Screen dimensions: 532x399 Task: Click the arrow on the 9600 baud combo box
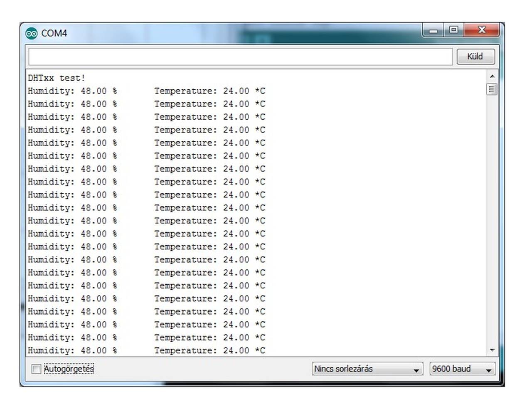click(489, 369)
